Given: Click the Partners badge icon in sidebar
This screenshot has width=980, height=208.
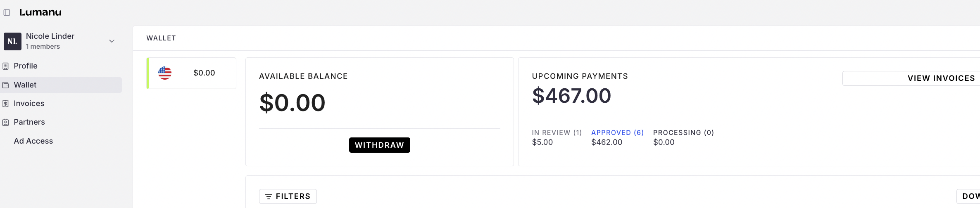Looking at the screenshot, I should pyautogui.click(x=5, y=122).
